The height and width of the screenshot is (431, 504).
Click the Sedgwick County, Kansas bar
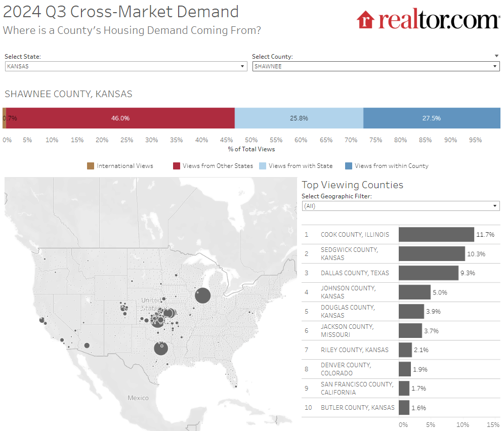point(432,254)
